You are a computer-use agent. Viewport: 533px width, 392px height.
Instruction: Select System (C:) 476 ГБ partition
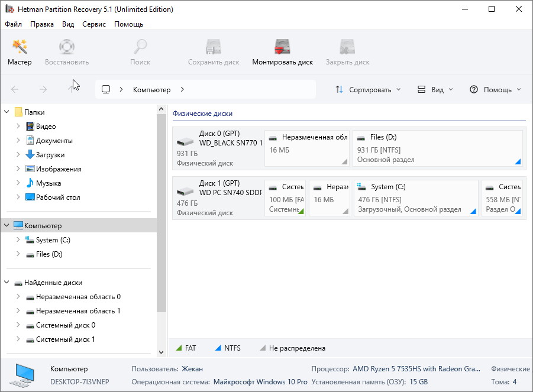point(416,197)
